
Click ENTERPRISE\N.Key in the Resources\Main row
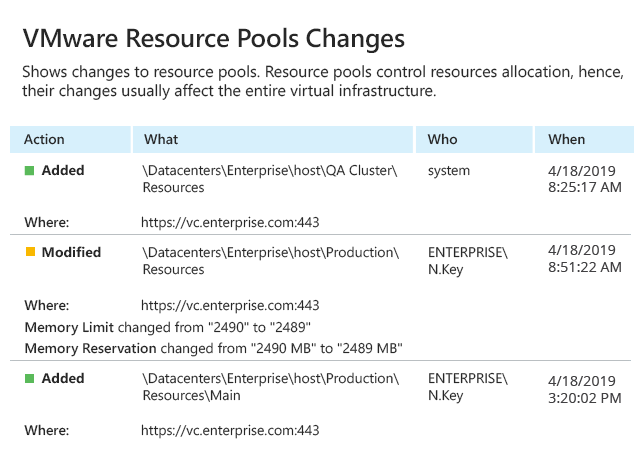[x=468, y=387]
